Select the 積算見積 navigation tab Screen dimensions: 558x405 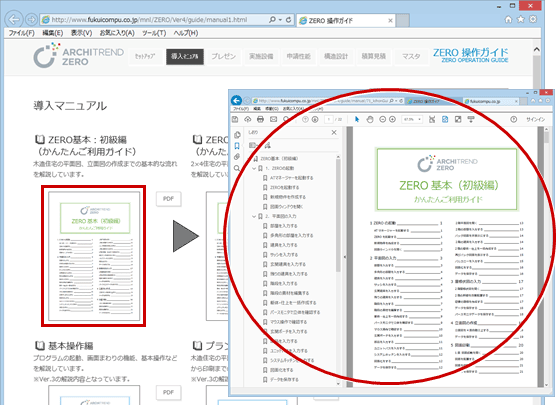click(374, 56)
